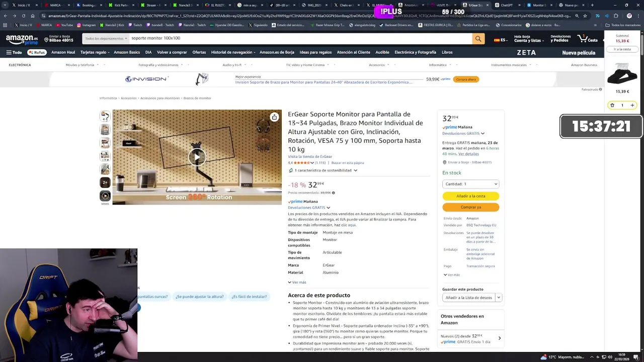Open Historial de navegación menu
Image resolution: width=644 pixels, height=362 pixels.
[233, 52]
